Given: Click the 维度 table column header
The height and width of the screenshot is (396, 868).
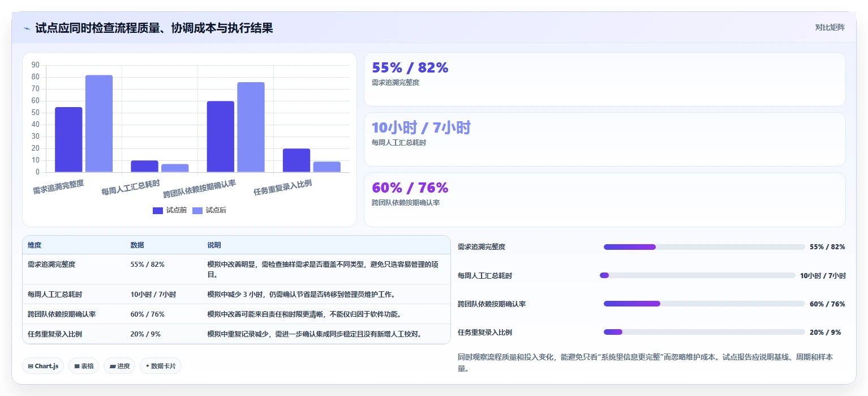Looking at the screenshot, I should coord(35,245).
